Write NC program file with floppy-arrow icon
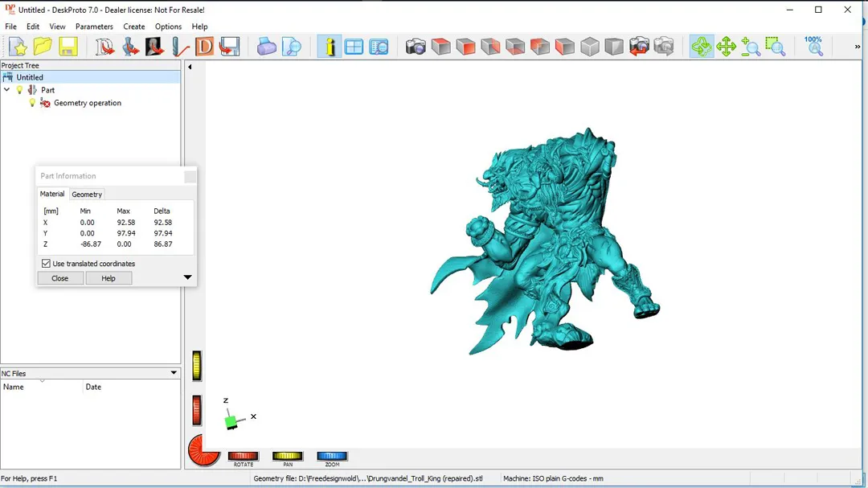The width and height of the screenshot is (868, 488). [x=229, y=47]
